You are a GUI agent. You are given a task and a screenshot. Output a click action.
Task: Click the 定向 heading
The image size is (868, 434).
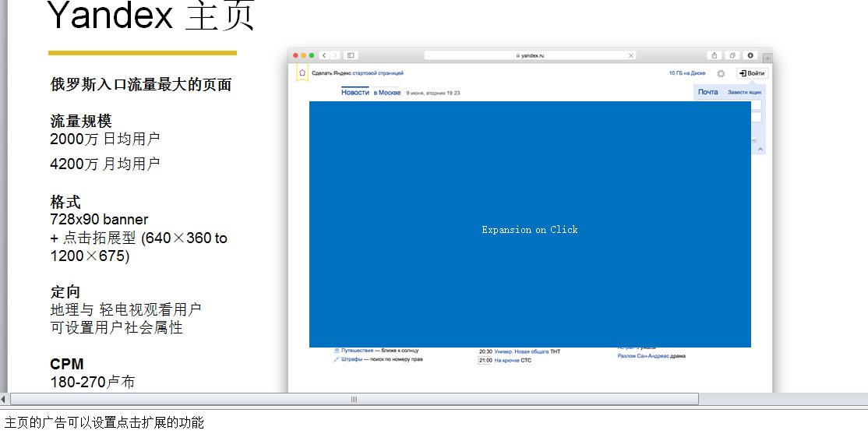(65, 291)
